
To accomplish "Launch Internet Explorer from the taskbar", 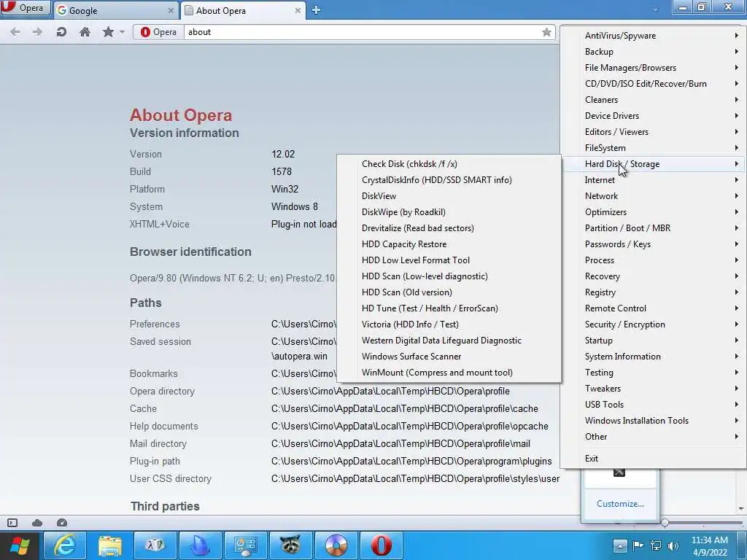I will 65,545.
